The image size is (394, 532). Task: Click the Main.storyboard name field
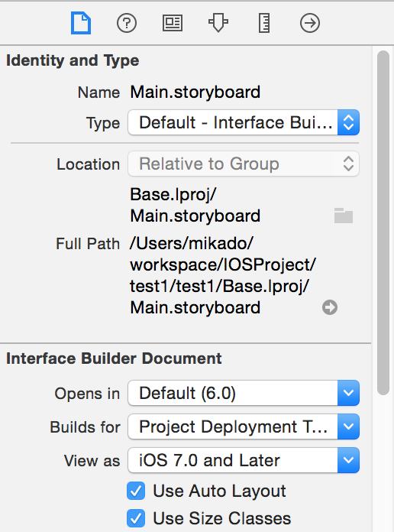pos(195,92)
